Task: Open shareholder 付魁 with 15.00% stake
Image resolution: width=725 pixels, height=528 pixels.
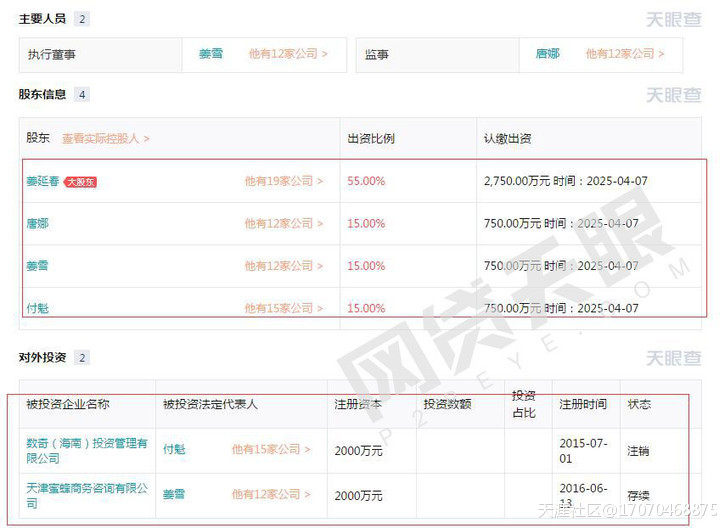Action: [x=37, y=308]
